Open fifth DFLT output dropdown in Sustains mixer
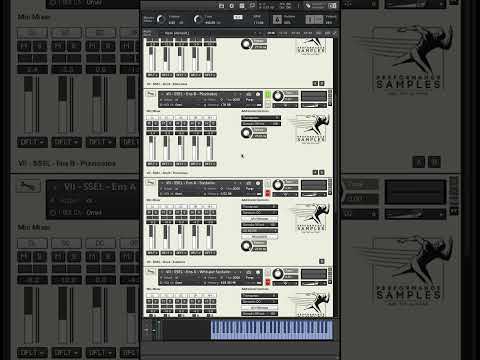 coord(210,253)
